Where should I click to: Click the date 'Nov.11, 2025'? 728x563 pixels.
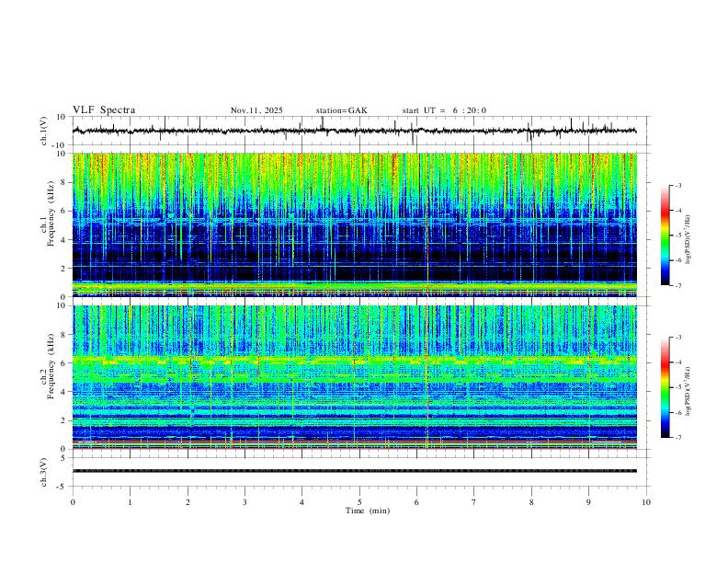click(x=256, y=110)
